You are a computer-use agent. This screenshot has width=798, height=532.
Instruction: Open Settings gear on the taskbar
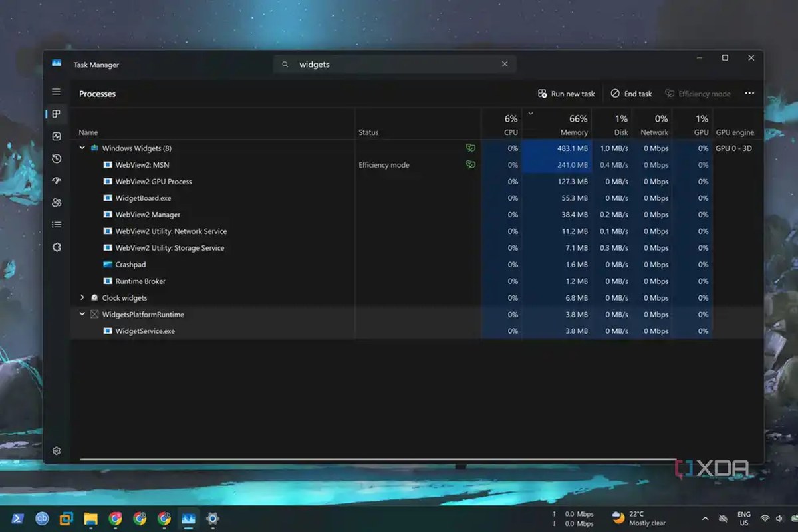[213, 519]
